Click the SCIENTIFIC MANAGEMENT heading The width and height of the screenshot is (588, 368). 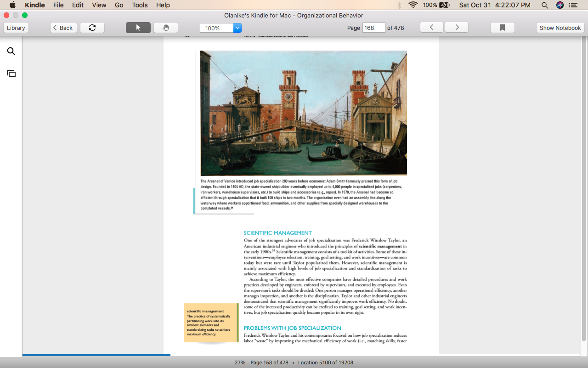click(x=277, y=233)
